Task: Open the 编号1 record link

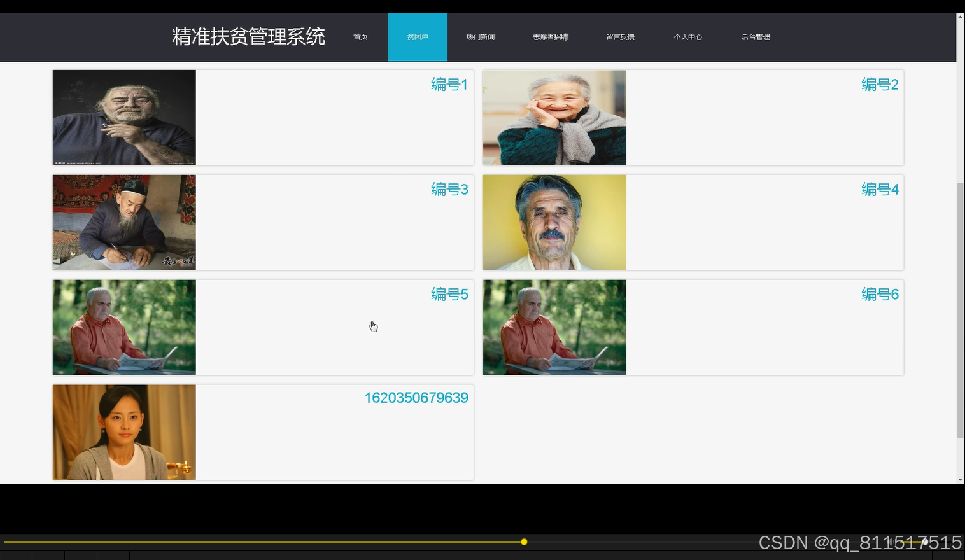Action: pos(449,84)
